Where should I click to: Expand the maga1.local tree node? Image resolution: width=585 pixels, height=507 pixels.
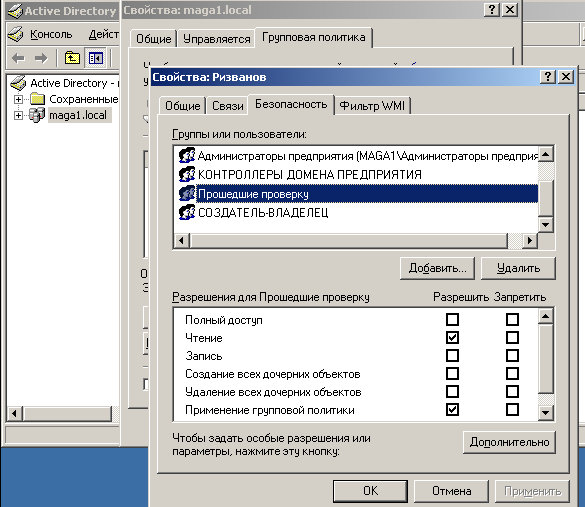(18, 115)
